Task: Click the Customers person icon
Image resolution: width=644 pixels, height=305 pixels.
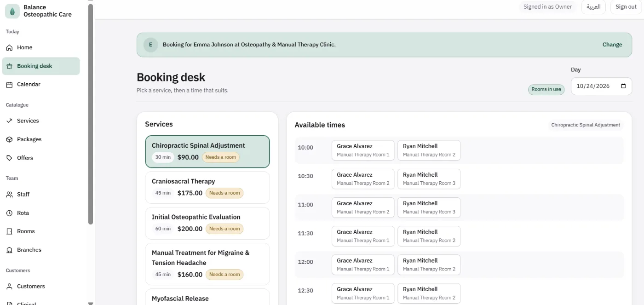Action: coord(9,287)
